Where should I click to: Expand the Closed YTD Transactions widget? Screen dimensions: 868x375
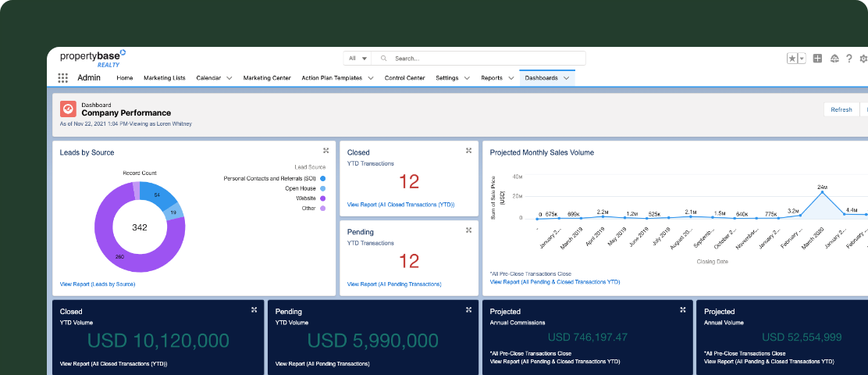coord(468,151)
